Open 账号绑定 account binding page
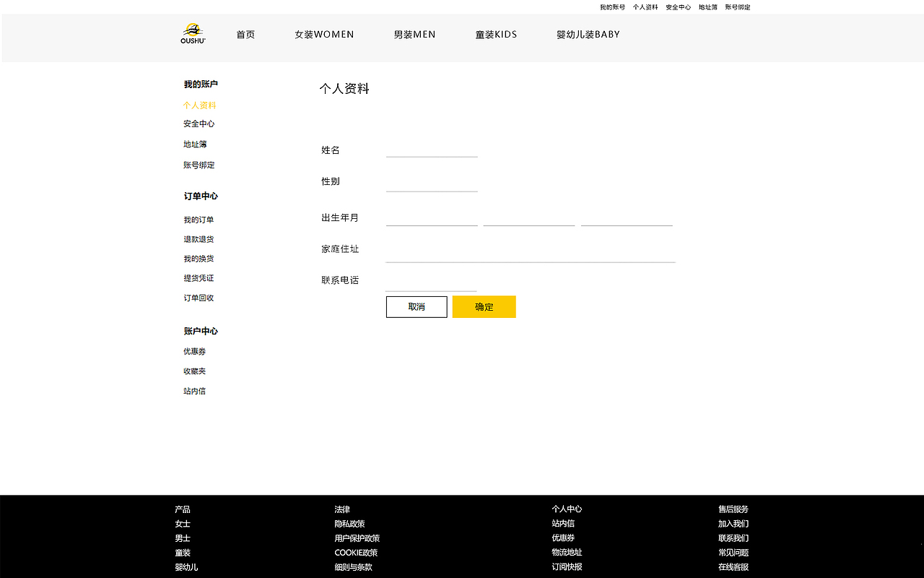This screenshot has height=578, width=924. click(199, 165)
